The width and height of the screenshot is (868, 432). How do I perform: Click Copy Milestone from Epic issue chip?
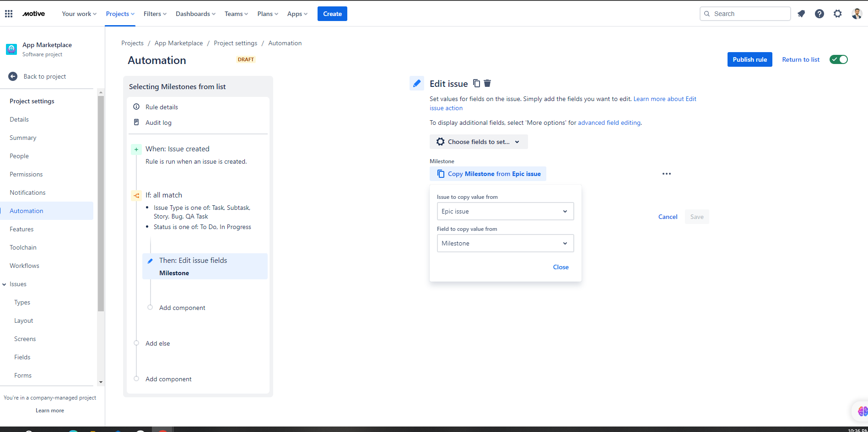[488, 174]
